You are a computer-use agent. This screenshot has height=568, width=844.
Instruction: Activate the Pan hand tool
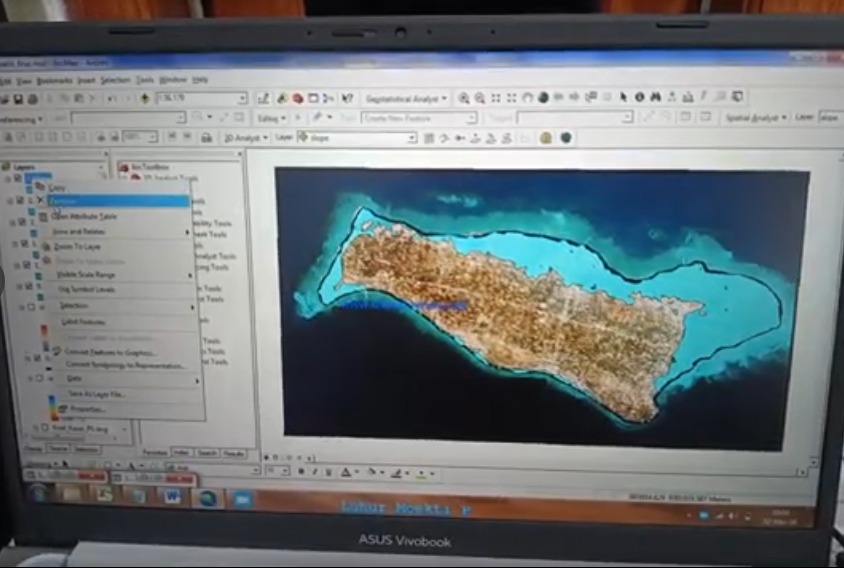click(x=528, y=97)
